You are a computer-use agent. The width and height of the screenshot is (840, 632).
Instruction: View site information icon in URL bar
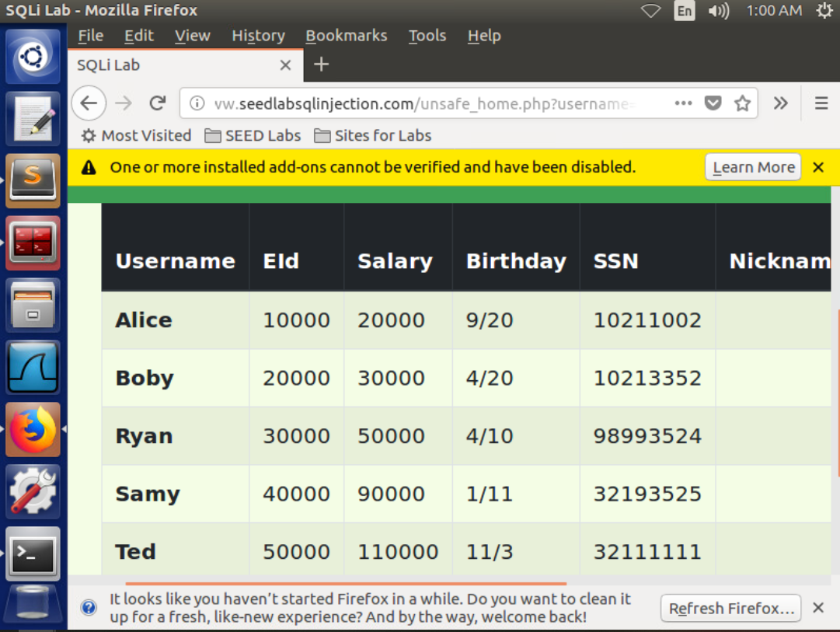coord(197,103)
